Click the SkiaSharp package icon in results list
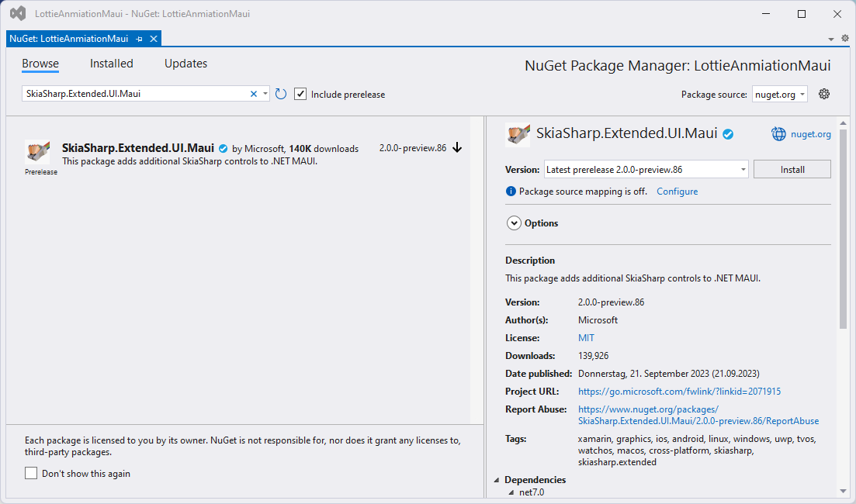 point(37,152)
